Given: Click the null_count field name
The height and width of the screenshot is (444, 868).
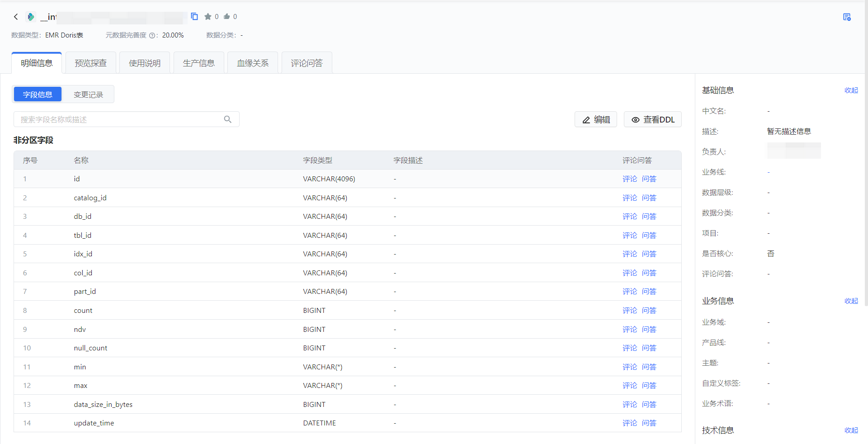Looking at the screenshot, I should click(90, 348).
